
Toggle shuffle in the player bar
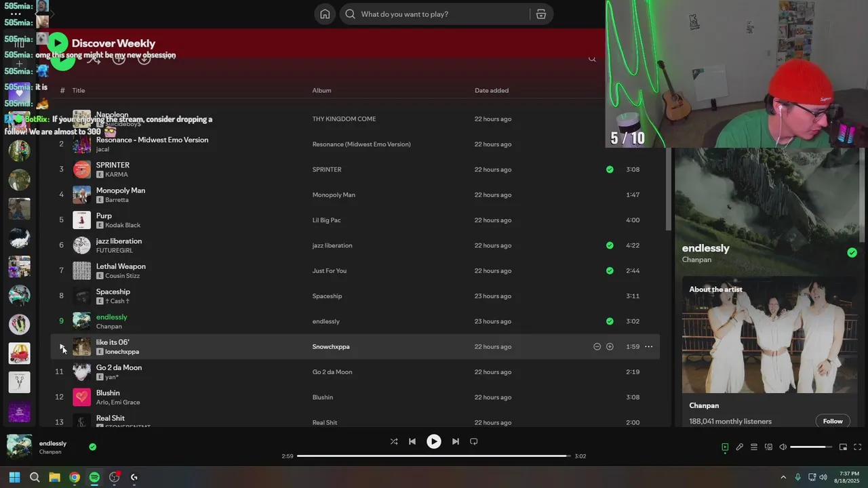pyautogui.click(x=394, y=441)
